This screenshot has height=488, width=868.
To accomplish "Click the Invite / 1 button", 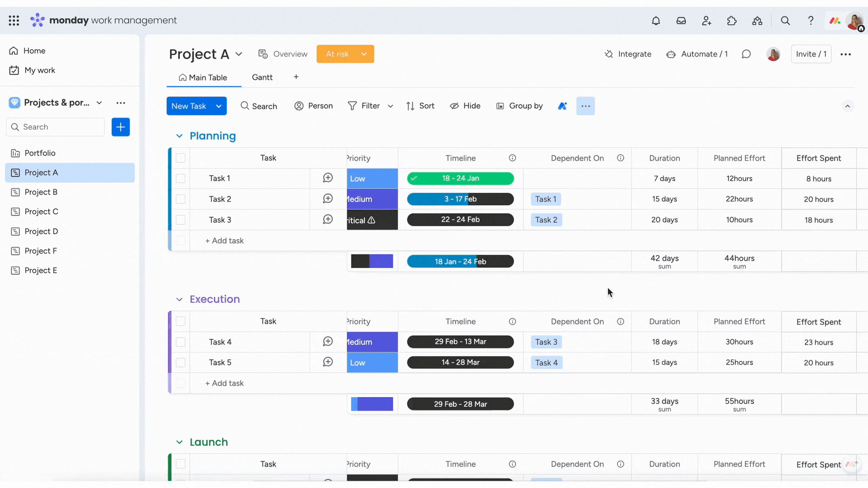I will coord(811,54).
